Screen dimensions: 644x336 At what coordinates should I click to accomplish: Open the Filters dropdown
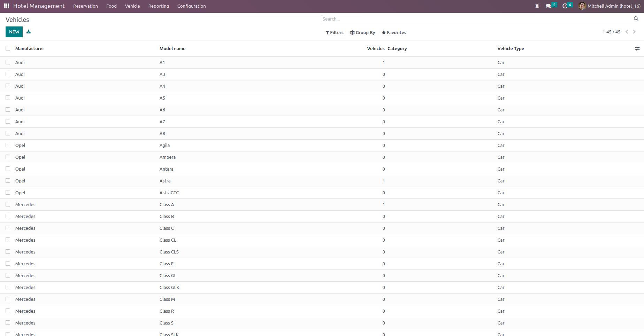(x=335, y=32)
